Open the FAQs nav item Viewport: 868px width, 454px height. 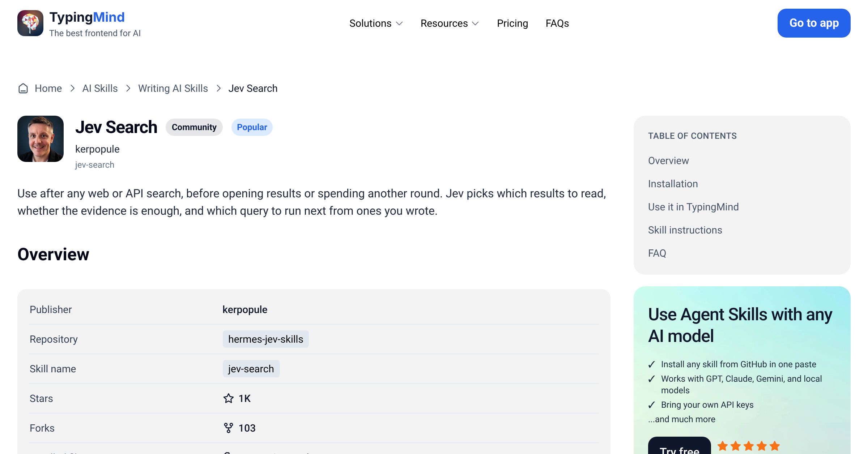(557, 23)
